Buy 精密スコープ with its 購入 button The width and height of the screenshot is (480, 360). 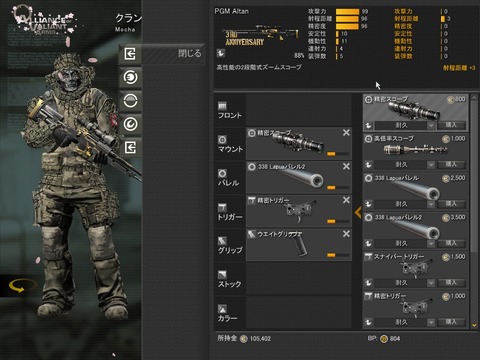coord(451,125)
